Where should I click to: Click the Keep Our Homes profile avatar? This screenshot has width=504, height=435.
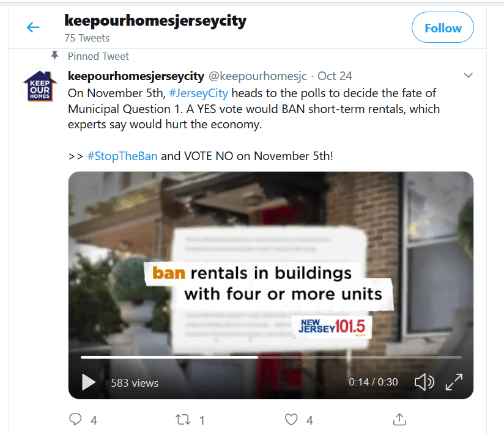(x=40, y=86)
